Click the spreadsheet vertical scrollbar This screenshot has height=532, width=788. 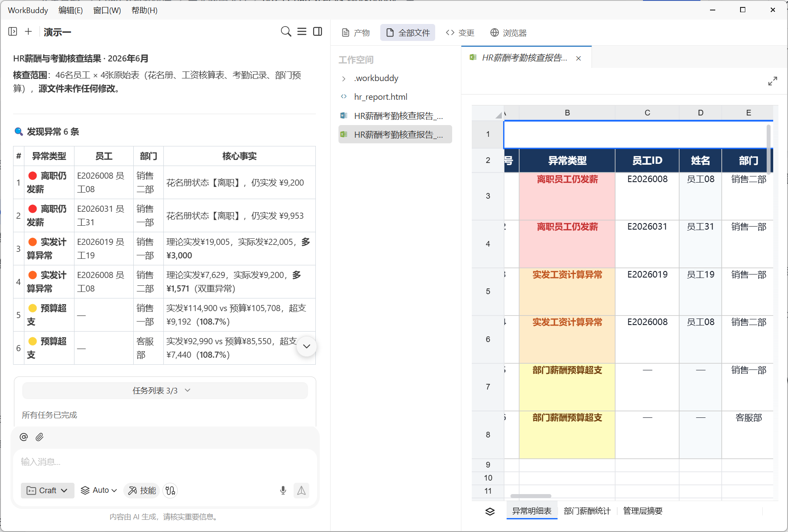click(769, 149)
